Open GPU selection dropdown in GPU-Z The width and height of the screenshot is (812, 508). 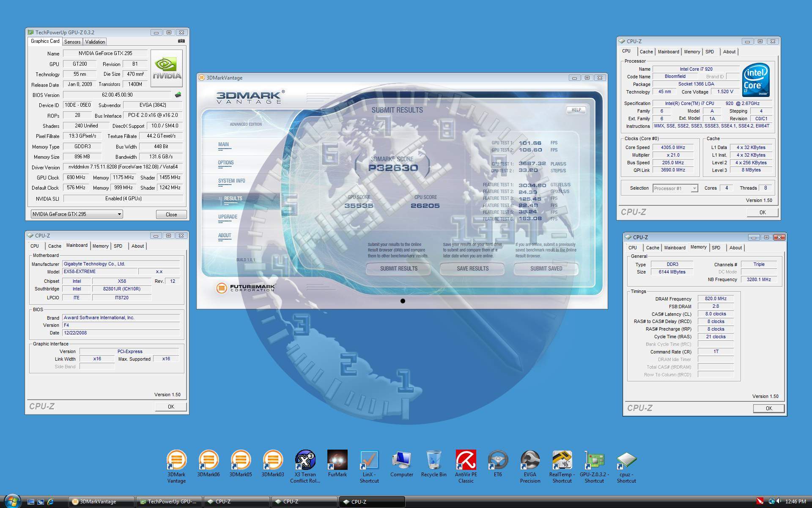77,214
